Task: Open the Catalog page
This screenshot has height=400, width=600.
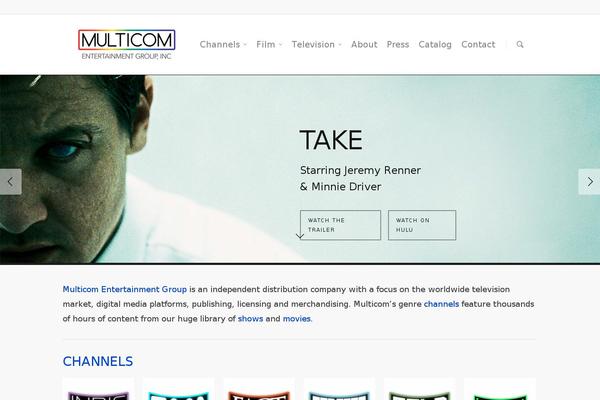Action: pyautogui.click(x=435, y=44)
